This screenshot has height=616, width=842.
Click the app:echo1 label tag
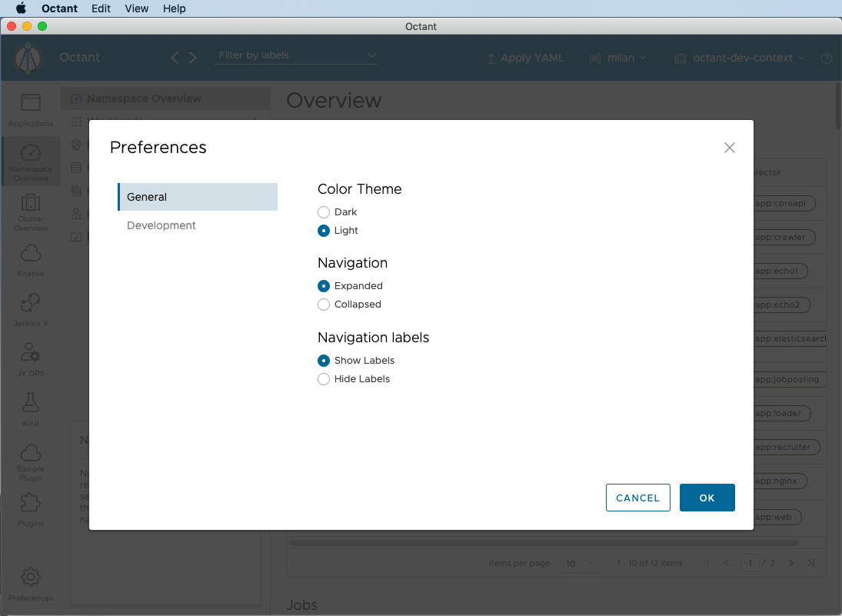coord(780,271)
